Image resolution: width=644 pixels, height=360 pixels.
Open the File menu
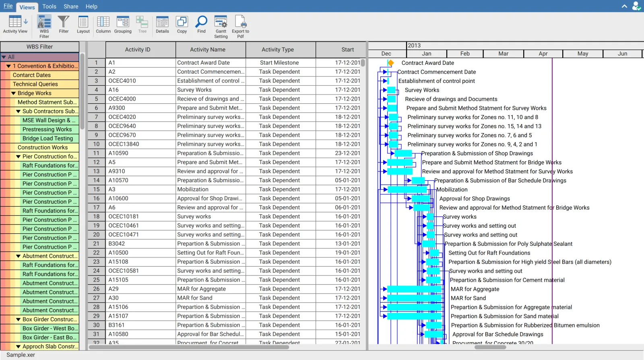tap(8, 6)
